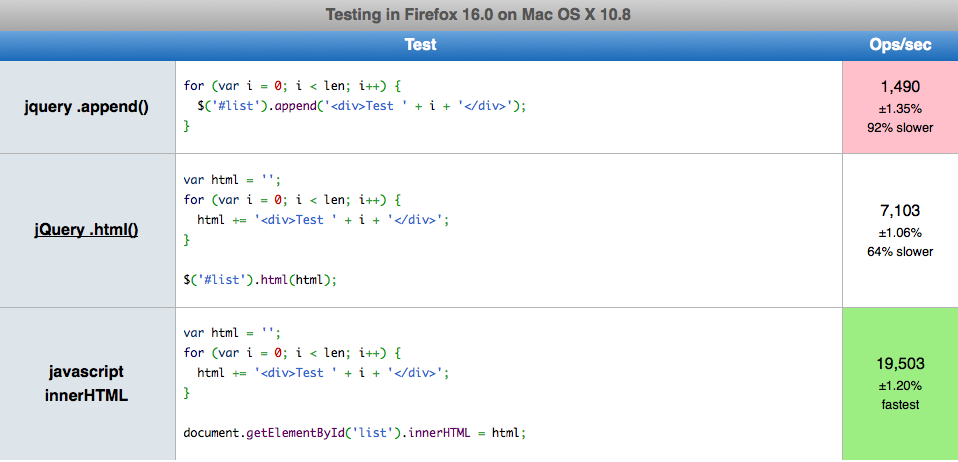Click 'var html' line in the innerHTML test
Screen dimensions: 958x462
232,333
